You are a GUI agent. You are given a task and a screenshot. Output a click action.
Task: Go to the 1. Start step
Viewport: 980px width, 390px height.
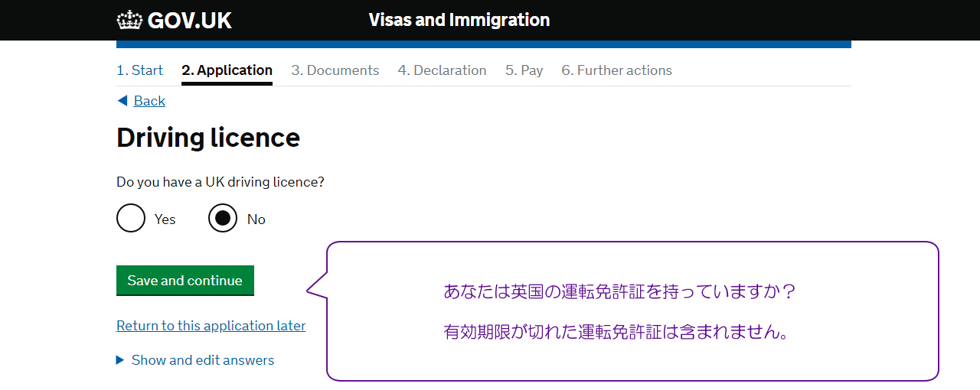[x=139, y=70]
